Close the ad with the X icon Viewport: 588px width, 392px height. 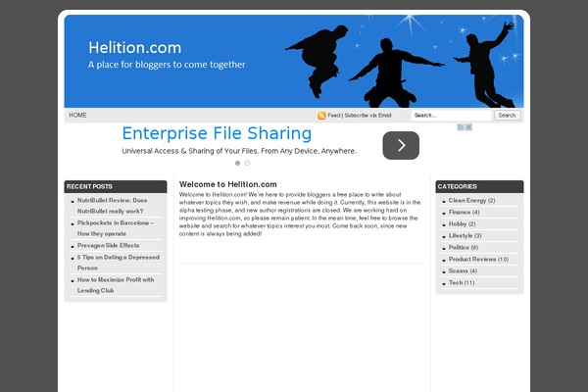click(x=468, y=127)
